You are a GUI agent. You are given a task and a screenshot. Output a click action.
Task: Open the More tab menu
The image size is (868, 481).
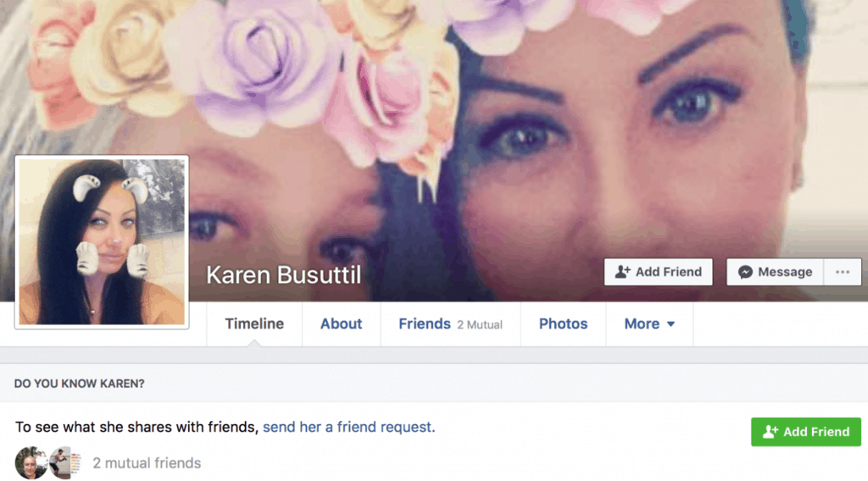tap(649, 324)
